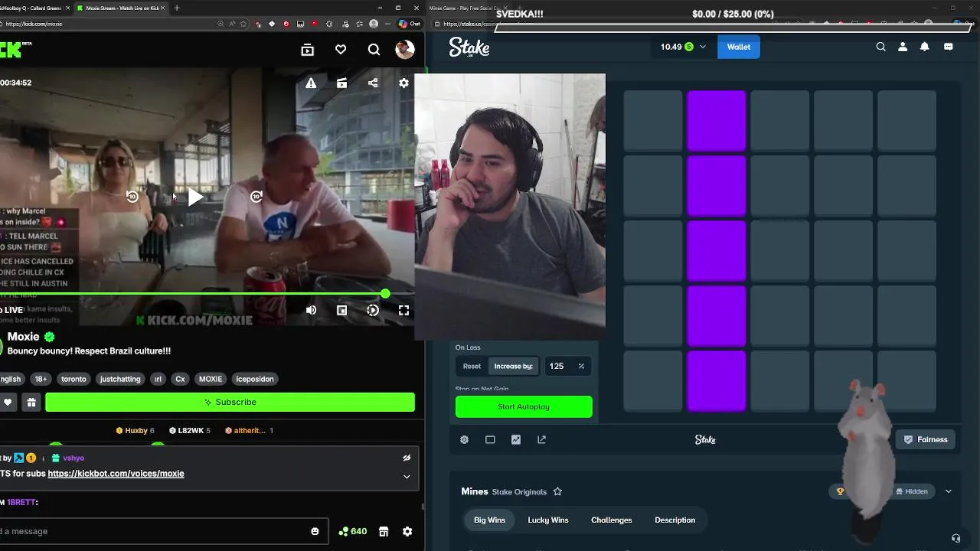Share the Moxie stream via share icon
Viewport: 980px width, 551px height.
(373, 83)
